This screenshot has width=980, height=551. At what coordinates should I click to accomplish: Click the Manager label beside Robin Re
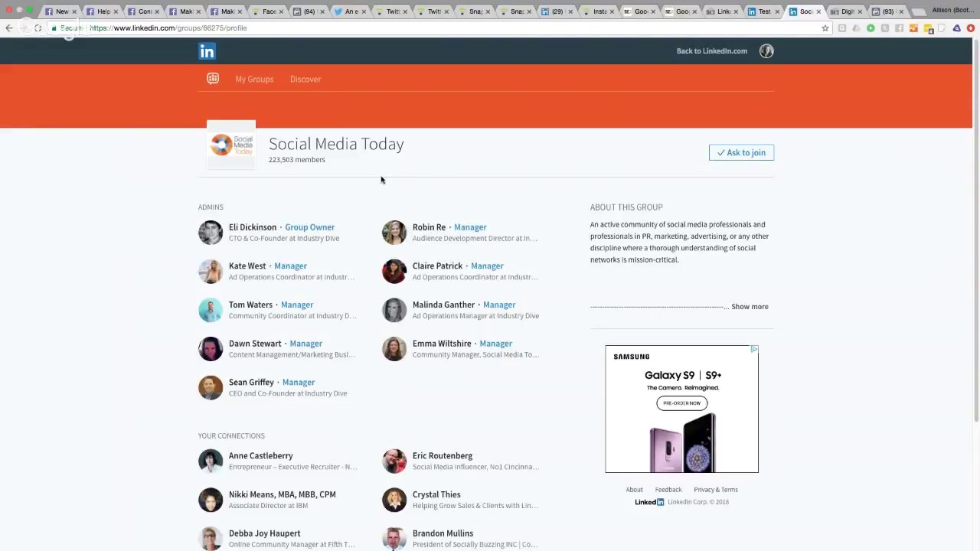click(x=470, y=227)
